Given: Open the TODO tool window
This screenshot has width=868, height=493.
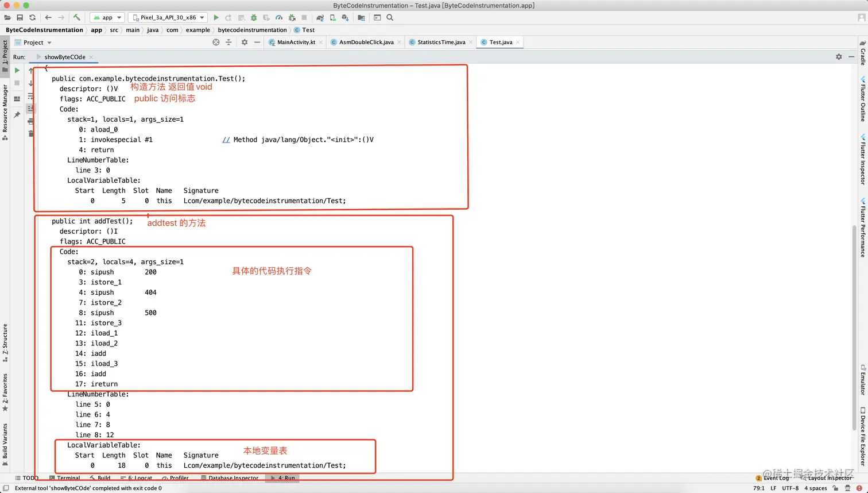Looking at the screenshot, I should coord(26,478).
